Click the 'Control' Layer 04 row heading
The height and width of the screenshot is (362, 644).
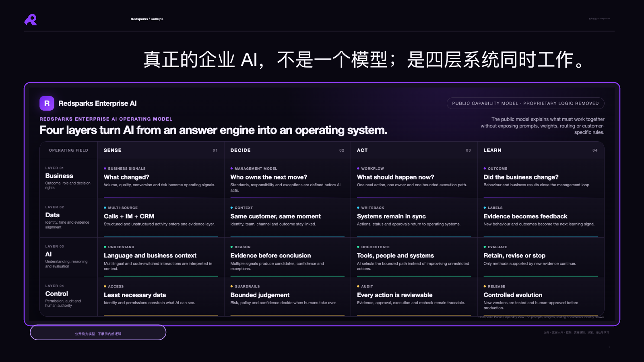point(57,294)
